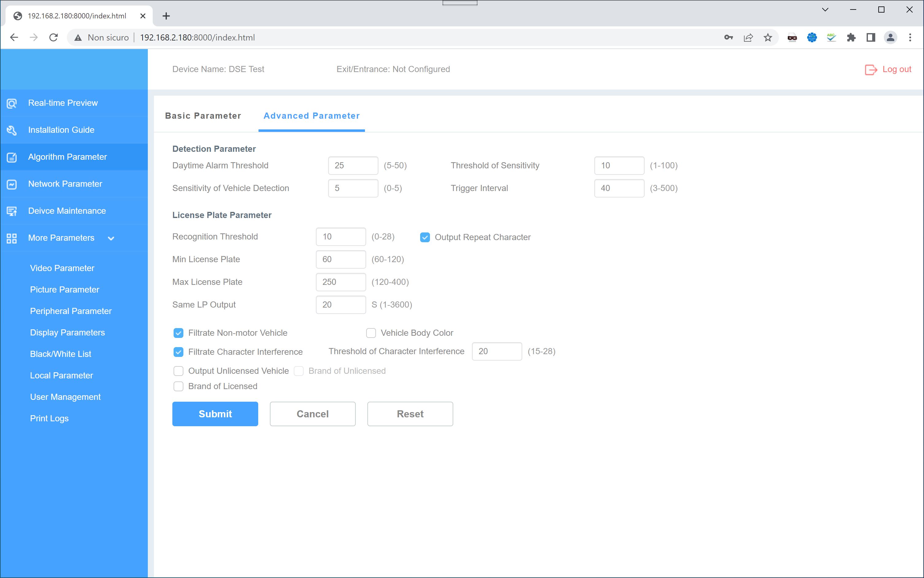Click the password key icon in address bar
This screenshot has height=578, width=924.
728,37
